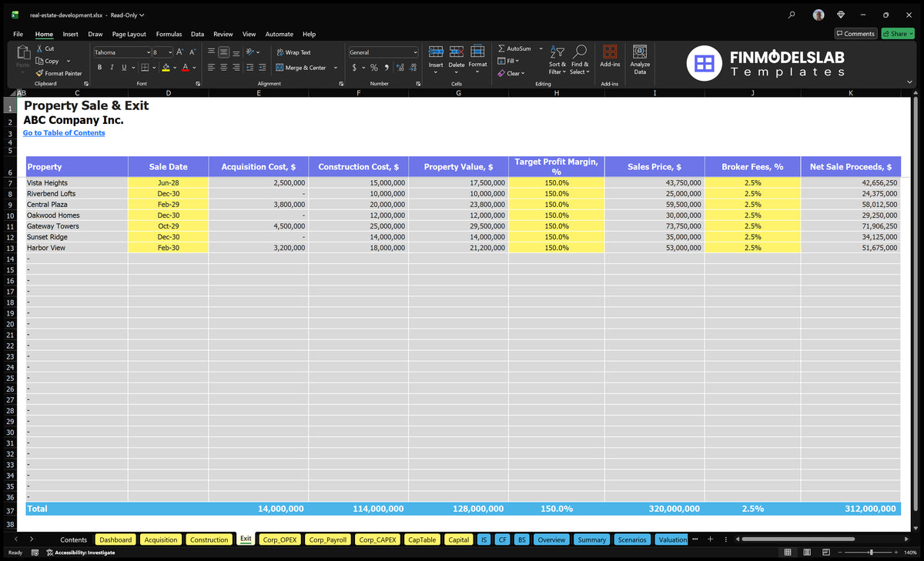Activate the Format Painter brush
The width and height of the screenshot is (924, 561).
(39, 73)
